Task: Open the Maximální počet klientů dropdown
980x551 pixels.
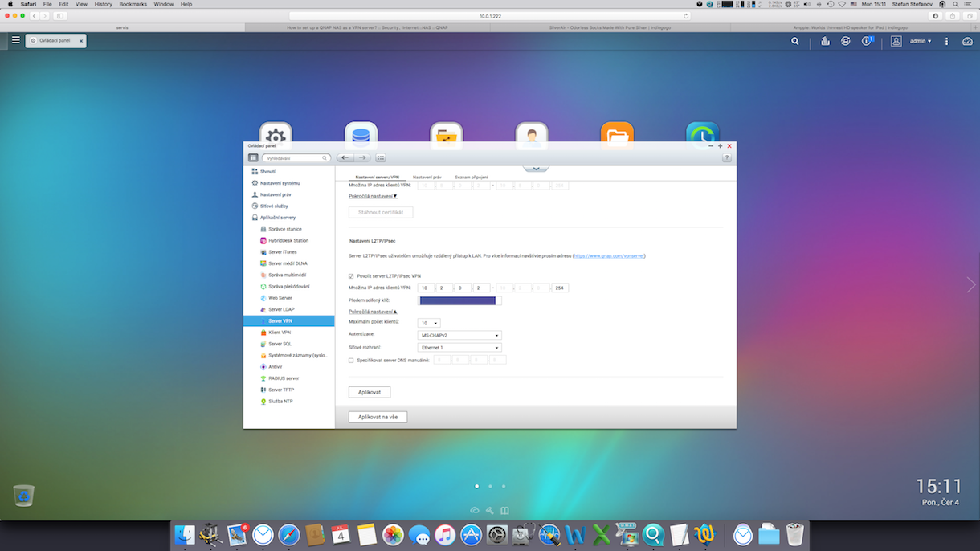Action: pos(429,323)
